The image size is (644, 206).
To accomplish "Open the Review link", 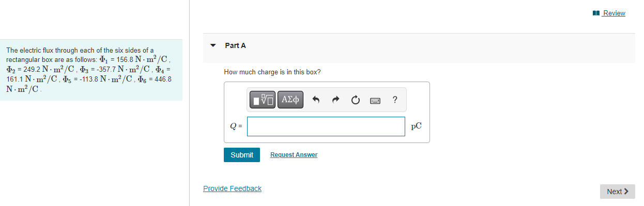I will click(614, 13).
